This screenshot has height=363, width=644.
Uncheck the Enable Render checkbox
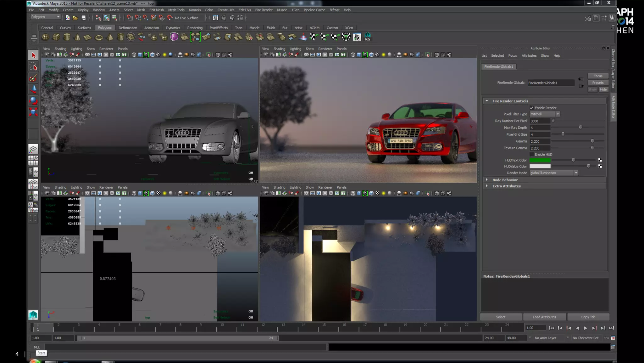[x=532, y=108]
